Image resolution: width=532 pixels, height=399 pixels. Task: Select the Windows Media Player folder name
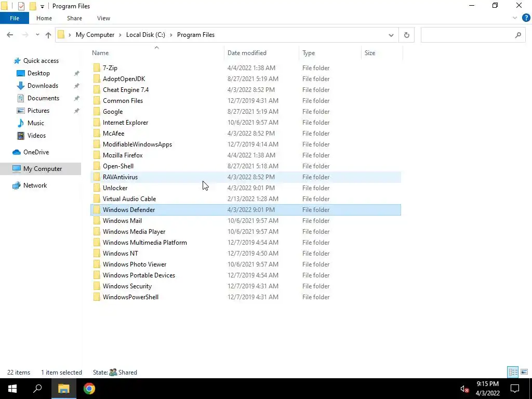tap(134, 231)
